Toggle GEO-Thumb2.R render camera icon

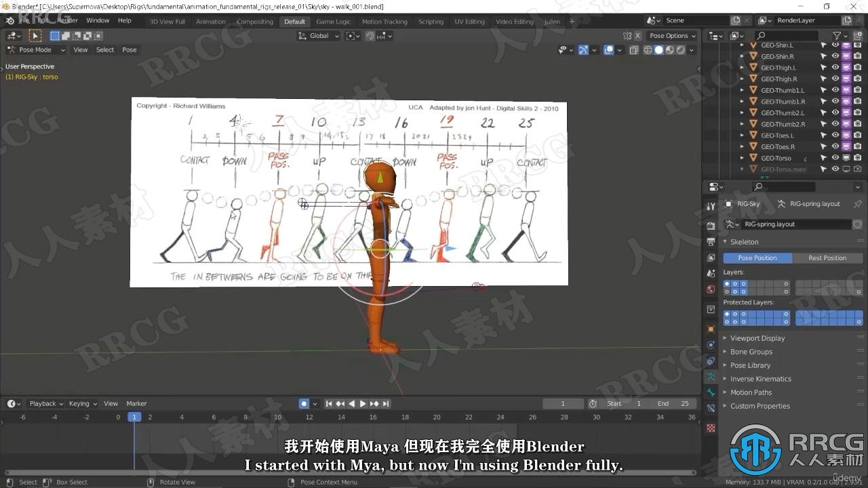pyautogui.click(x=857, y=124)
